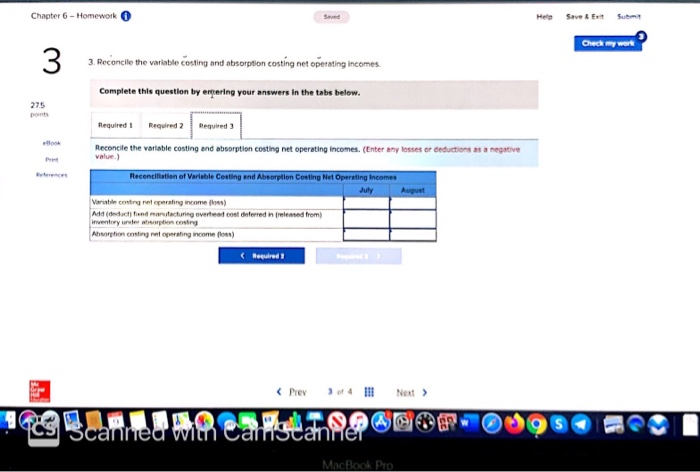Click the Saved status pill

point(331,17)
